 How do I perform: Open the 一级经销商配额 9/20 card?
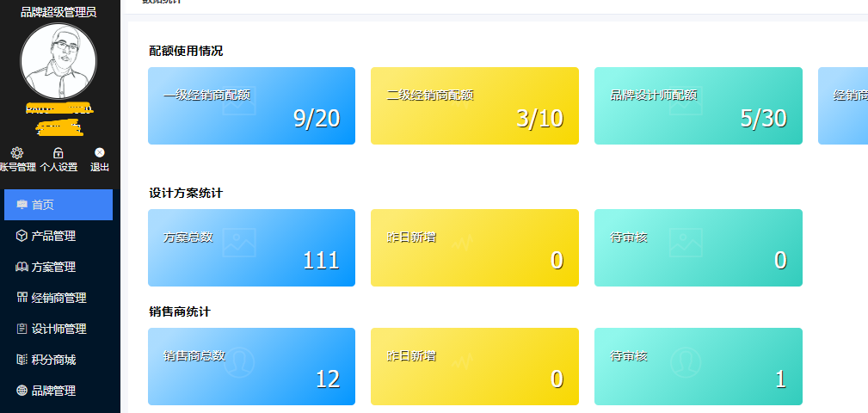(x=251, y=106)
